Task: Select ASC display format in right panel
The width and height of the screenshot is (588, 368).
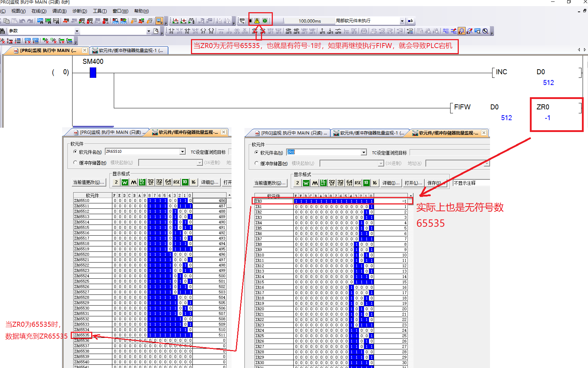Action: coord(358,183)
